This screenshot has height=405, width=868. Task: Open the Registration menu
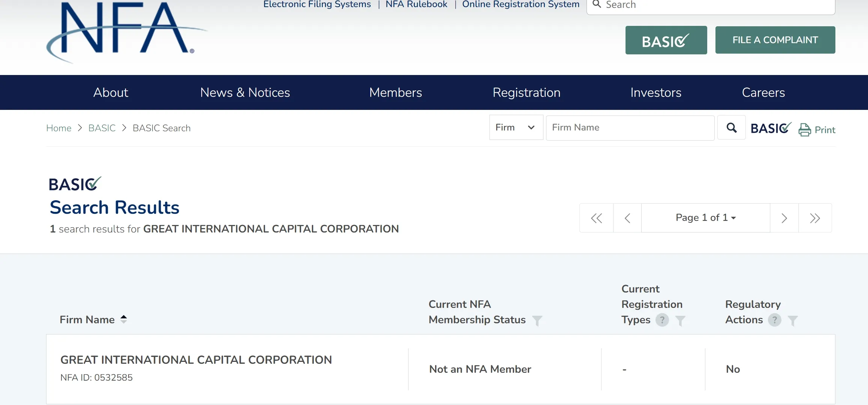click(x=527, y=93)
